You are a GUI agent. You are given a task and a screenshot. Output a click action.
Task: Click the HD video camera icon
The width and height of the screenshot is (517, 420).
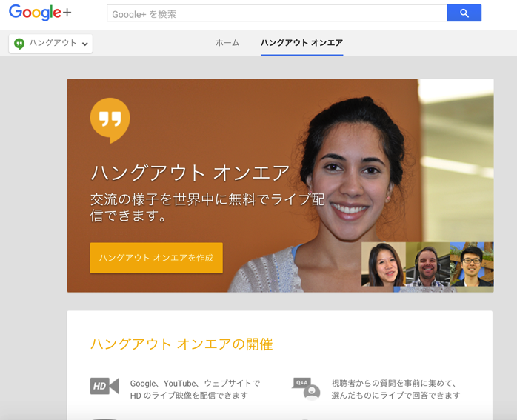coord(104,386)
